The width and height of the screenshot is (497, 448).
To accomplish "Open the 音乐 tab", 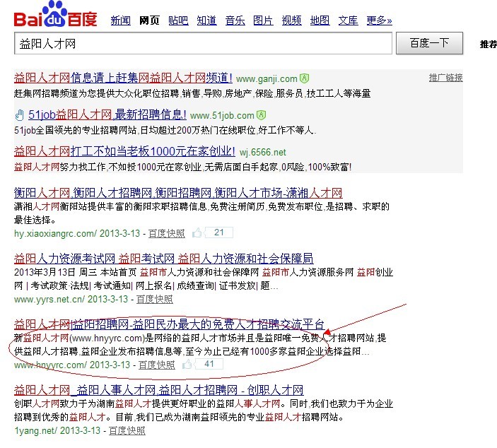I will pos(235,20).
